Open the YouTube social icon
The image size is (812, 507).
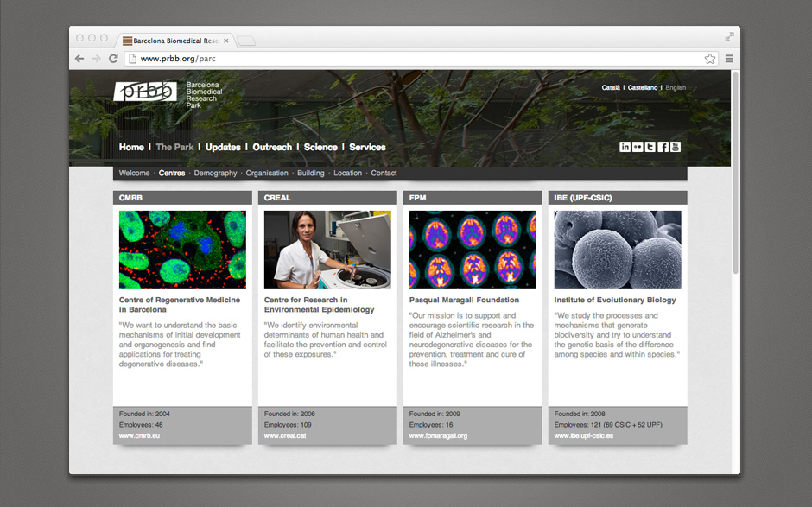676,147
